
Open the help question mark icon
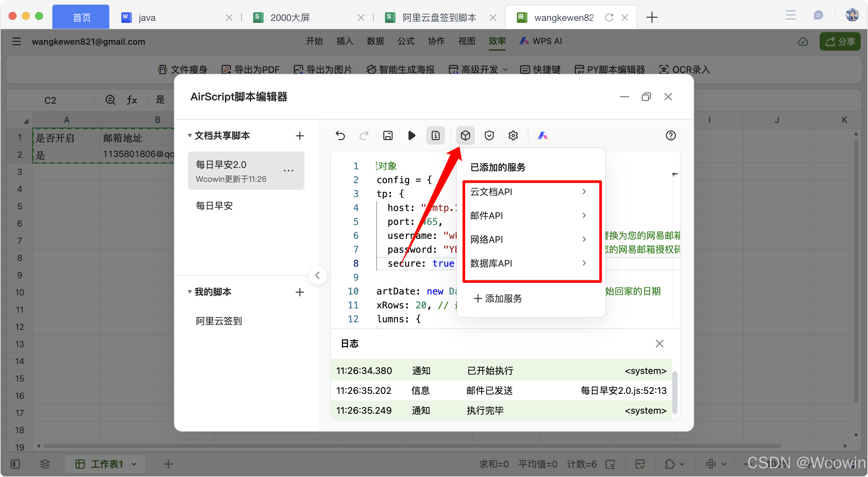(x=671, y=136)
